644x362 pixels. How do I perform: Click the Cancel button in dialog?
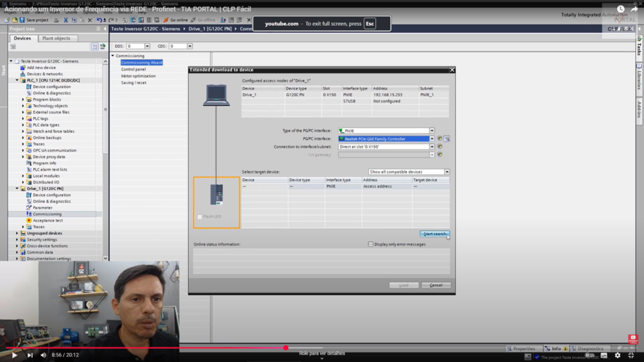click(x=436, y=285)
